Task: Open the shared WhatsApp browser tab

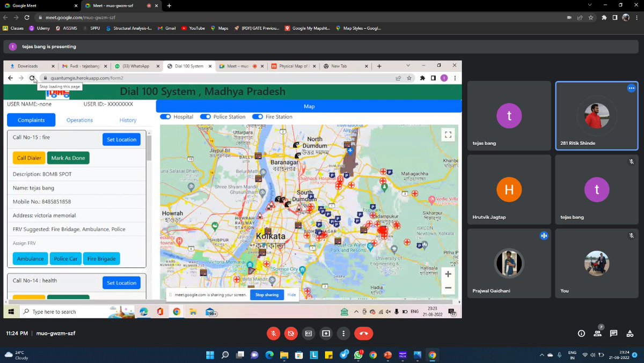Action: tap(136, 66)
